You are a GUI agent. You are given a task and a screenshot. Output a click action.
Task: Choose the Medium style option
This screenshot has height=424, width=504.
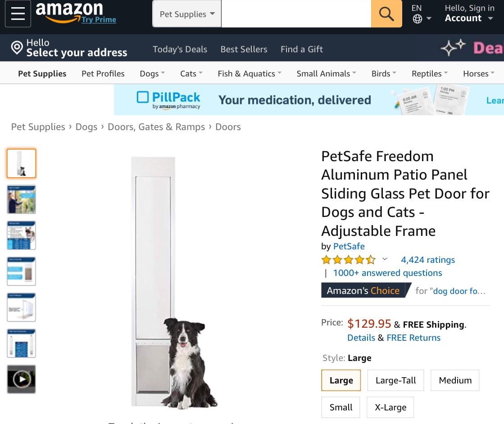point(455,380)
